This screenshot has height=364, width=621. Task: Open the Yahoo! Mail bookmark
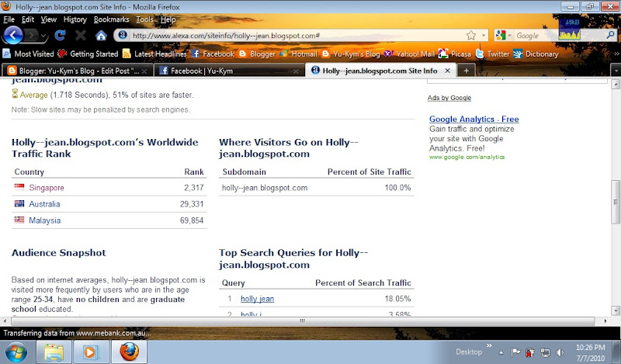410,54
